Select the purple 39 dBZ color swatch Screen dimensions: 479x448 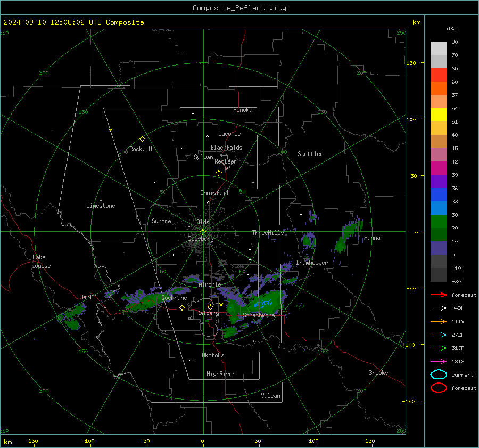pos(439,181)
